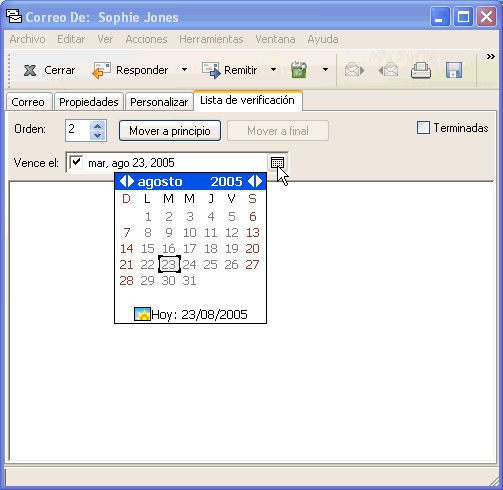Click the Remitir forward icon

coord(211,70)
